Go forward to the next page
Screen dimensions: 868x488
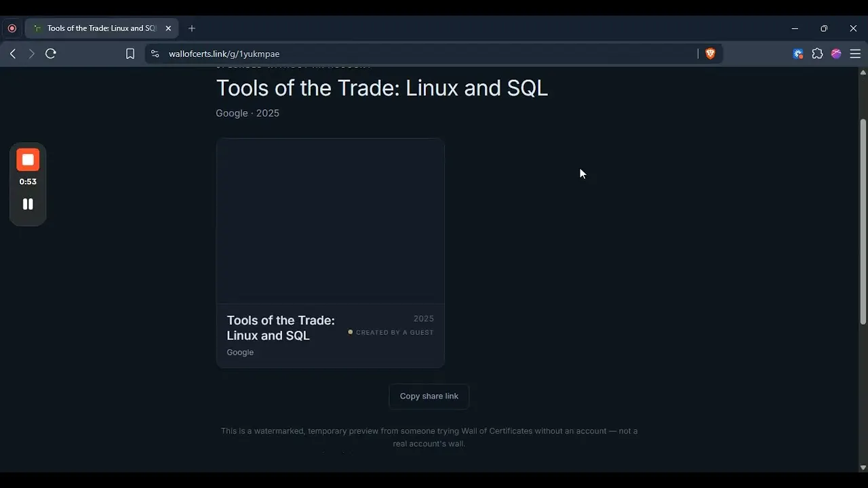click(31, 54)
